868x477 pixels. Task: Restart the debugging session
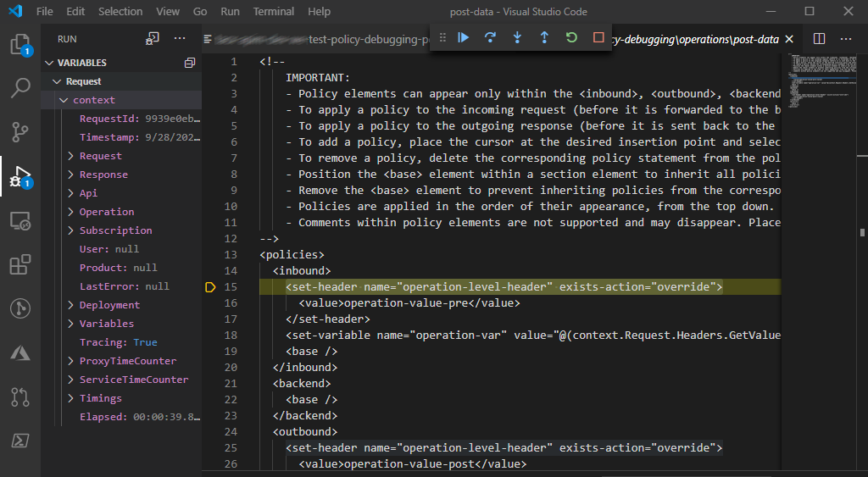[x=571, y=38]
